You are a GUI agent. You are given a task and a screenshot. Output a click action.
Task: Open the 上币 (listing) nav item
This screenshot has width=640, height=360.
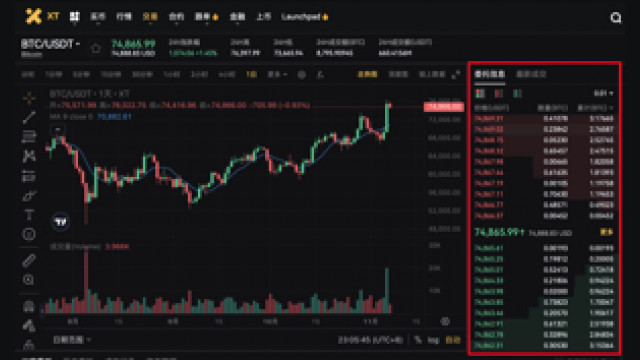[x=263, y=17]
